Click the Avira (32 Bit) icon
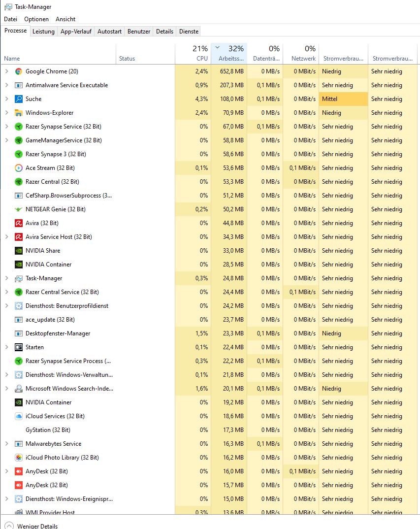The height and width of the screenshot is (529, 420). pyautogui.click(x=19, y=223)
